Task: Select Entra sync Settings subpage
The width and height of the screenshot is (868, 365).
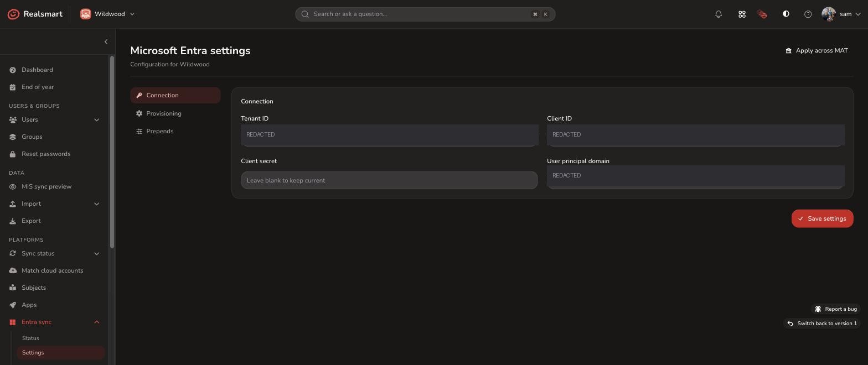Action: tap(60, 352)
